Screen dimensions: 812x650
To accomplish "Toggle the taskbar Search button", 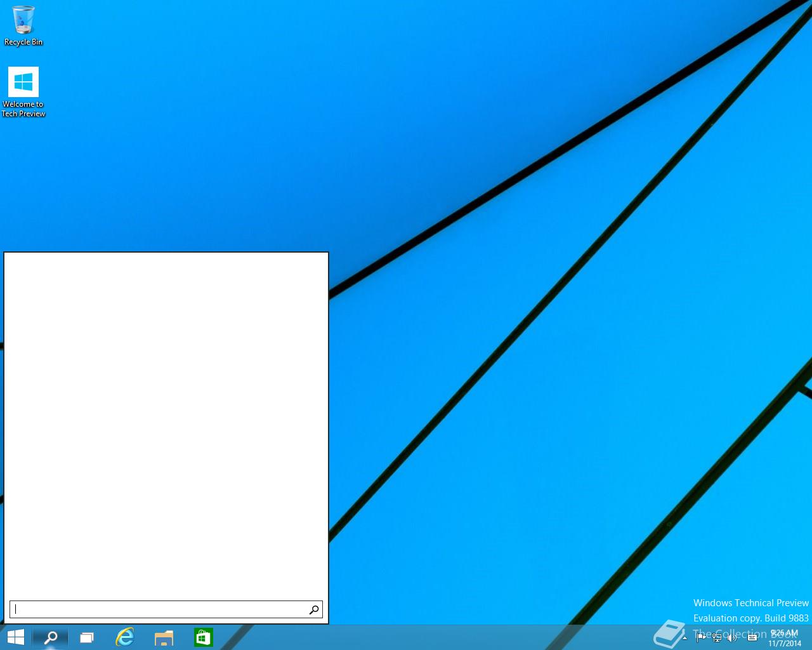I will [x=50, y=637].
